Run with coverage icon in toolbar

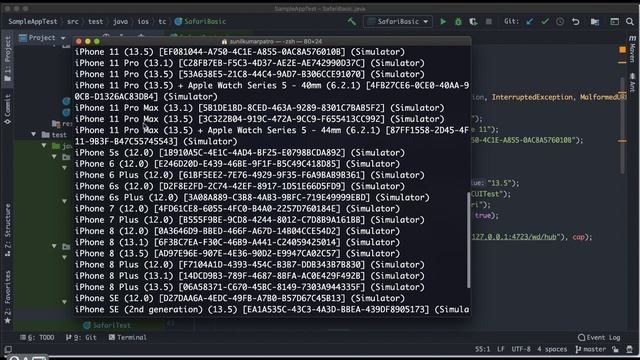(473, 22)
